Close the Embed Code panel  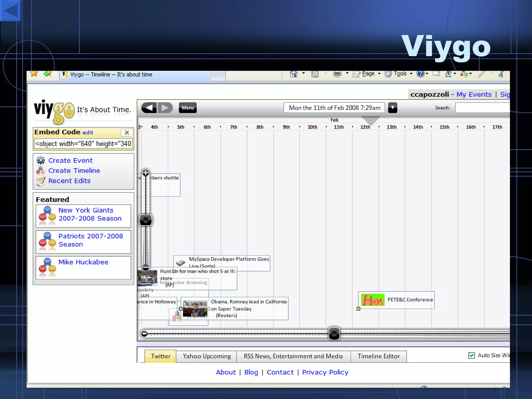tap(127, 132)
